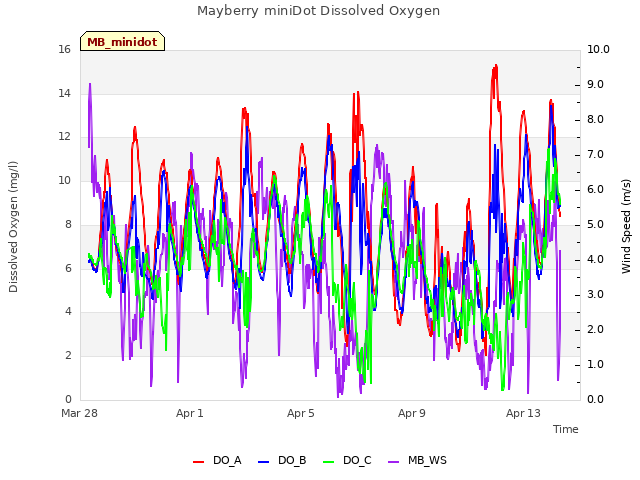Click the Time axis label

click(566, 429)
